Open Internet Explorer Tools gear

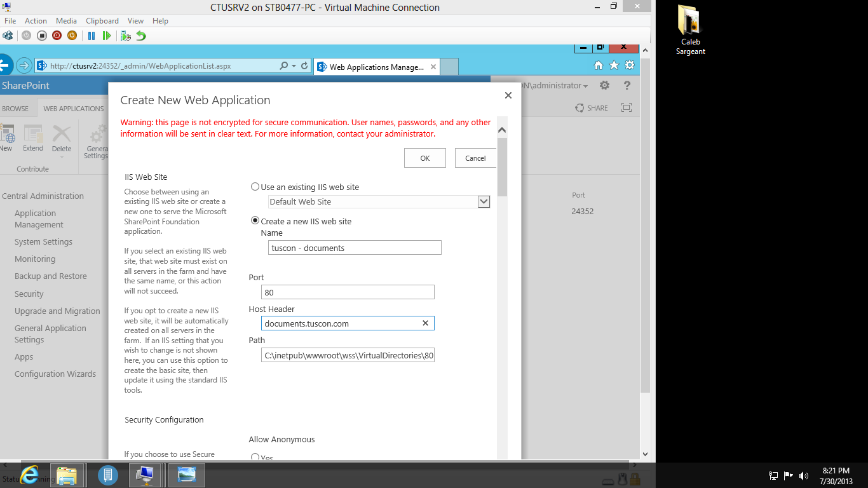(x=630, y=65)
